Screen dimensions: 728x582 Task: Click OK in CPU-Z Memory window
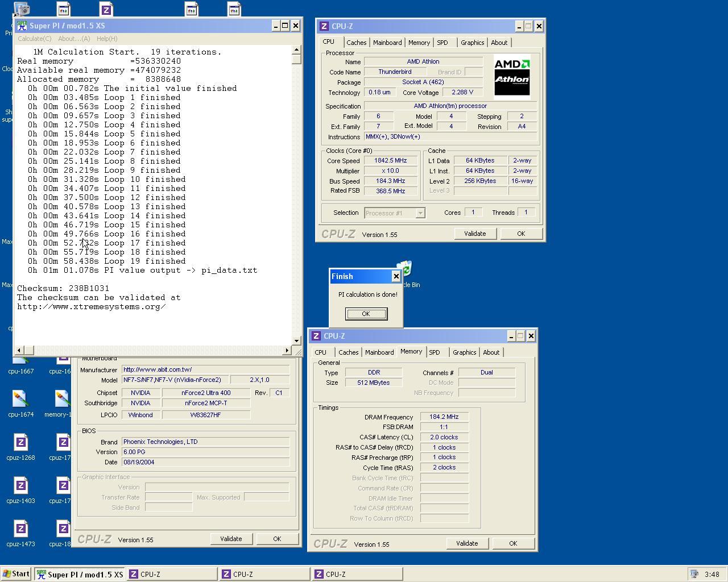[x=513, y=543]
